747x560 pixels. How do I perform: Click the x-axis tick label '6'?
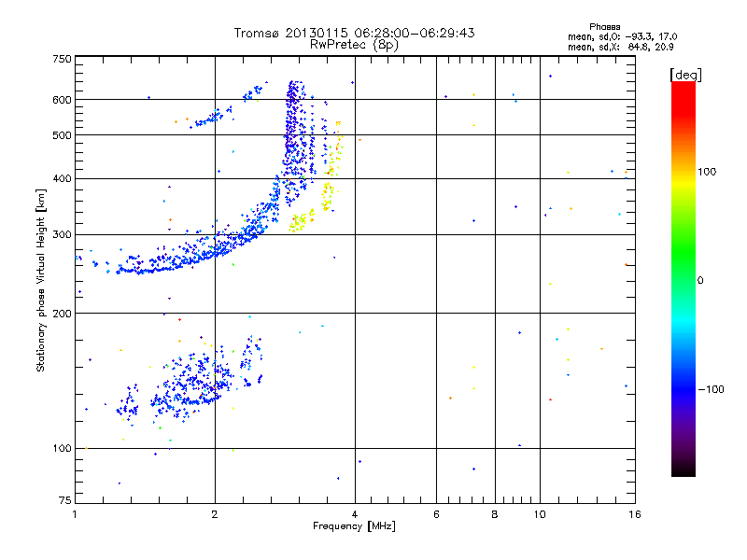pyautogui.click(x=436, y=514)
